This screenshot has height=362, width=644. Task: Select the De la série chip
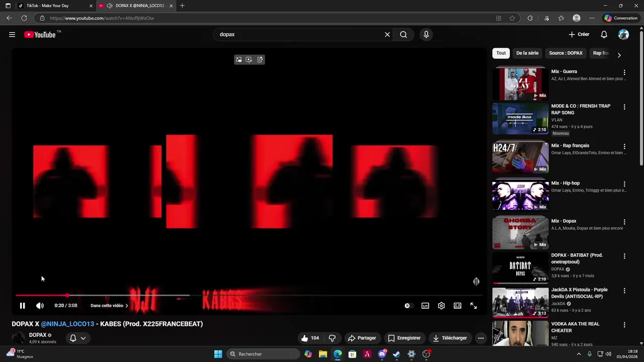click(527, 53)
